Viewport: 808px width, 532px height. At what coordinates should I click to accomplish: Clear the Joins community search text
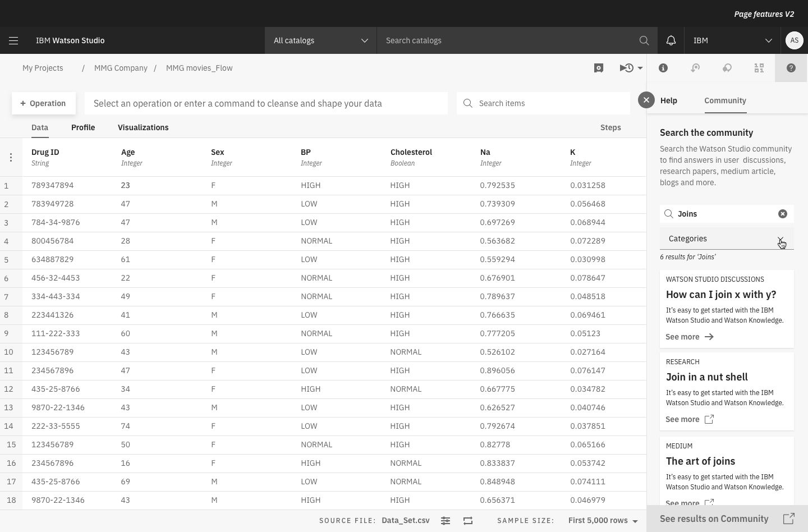(782, 214)
